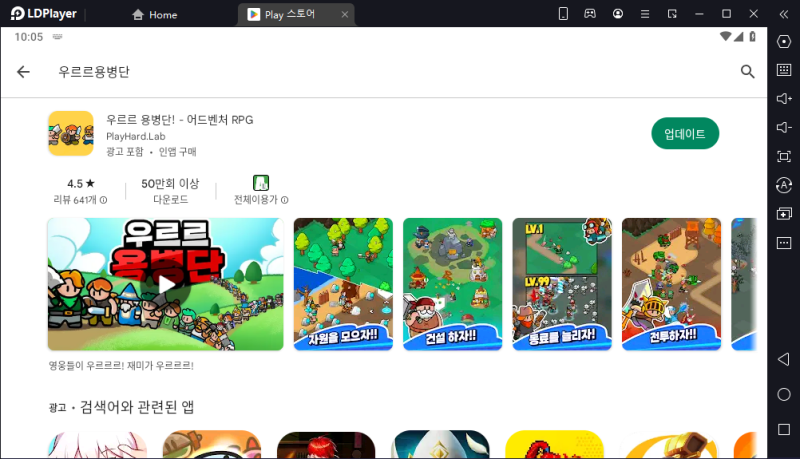
Task: Decrease volume with speaker minus icon
Action: click(784, 127)
